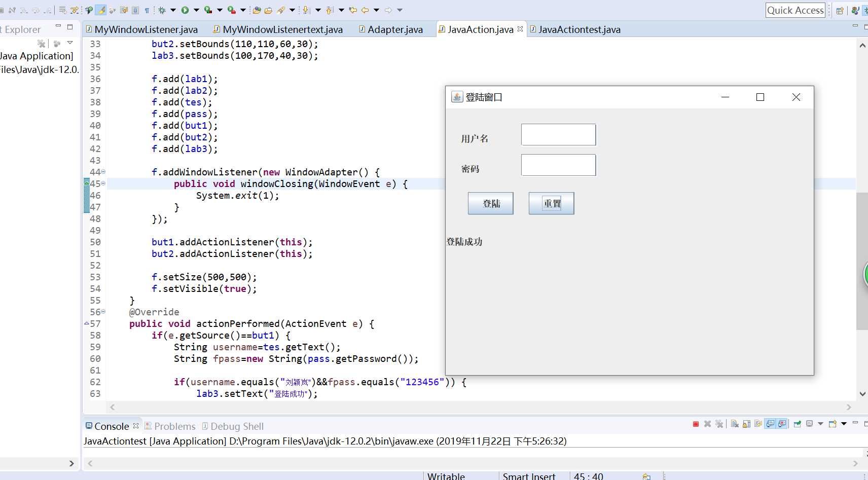868x480 pixels.
Task: Click the Debug bug icon in toolbar
Action: pyautogui.click(x=162, y=10)
